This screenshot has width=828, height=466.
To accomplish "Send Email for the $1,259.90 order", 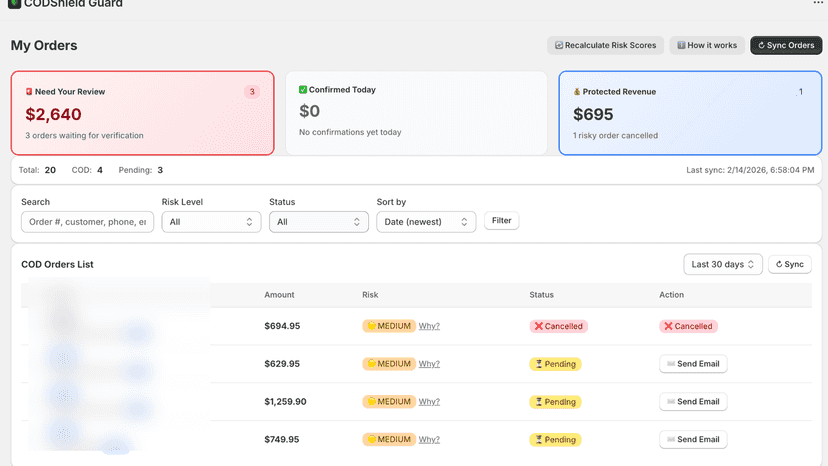I will pyautogui.click(x=693, y=402).
